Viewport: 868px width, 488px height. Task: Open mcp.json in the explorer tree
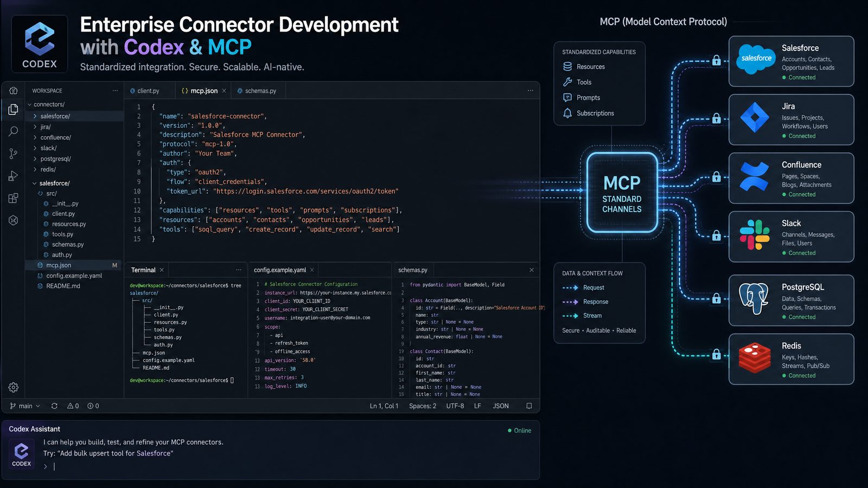[x=74, y=265]
